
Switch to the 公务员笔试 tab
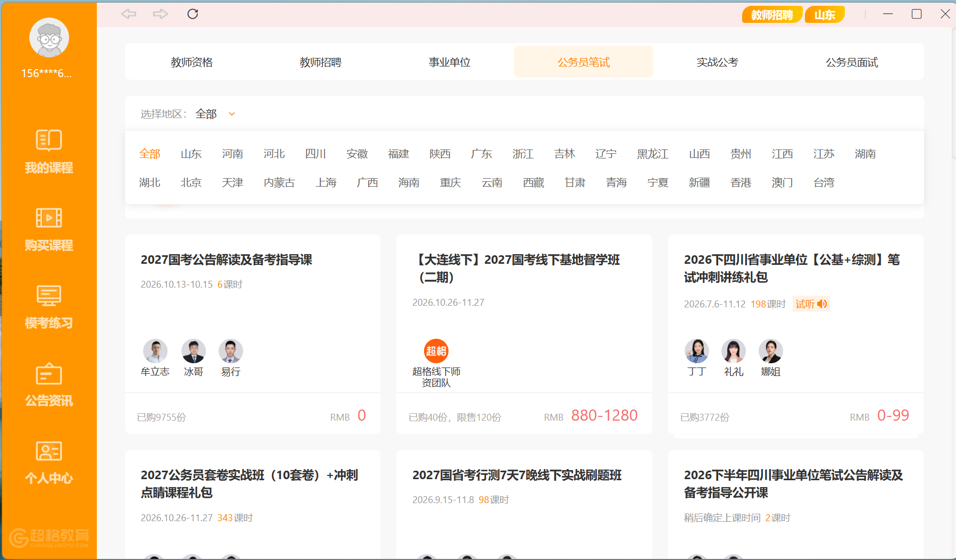(x=584, y=62)
